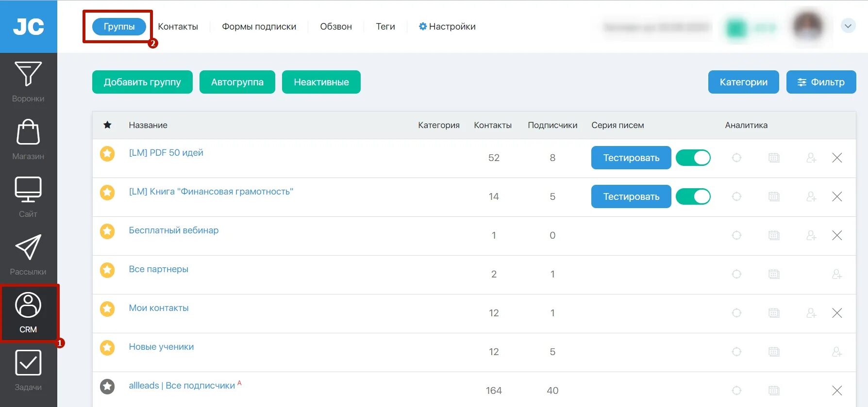
Task: Open the Фильтр panel
Action: (x=821, y=82)
